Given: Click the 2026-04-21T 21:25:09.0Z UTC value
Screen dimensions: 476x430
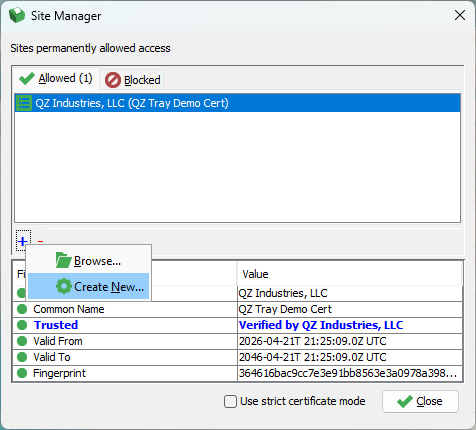Looking at the screenshot, I should click(x=312, y=341).
